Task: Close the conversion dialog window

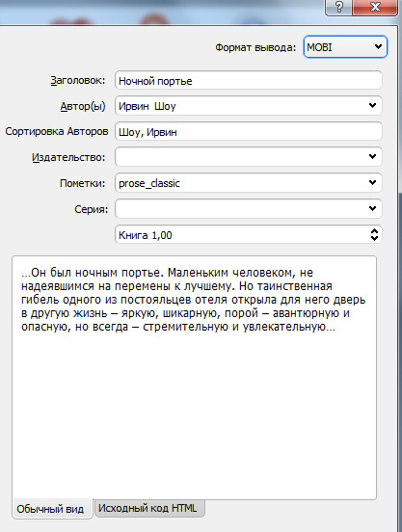Action: click(x=374, y=7)
